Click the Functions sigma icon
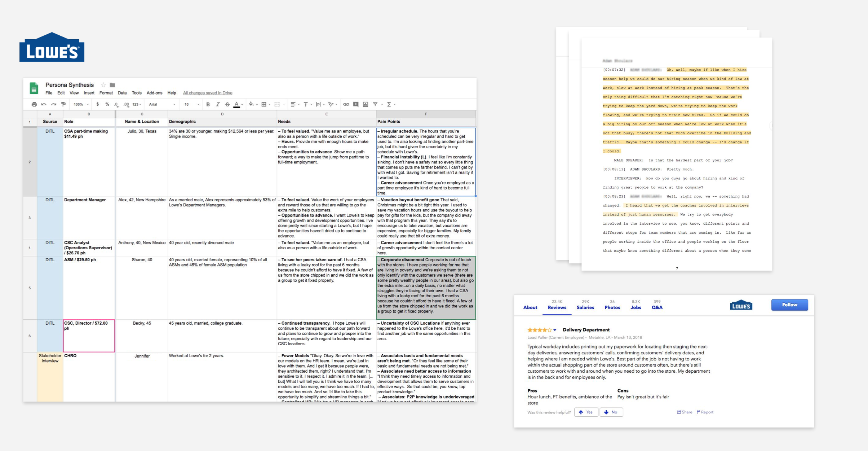 click(x=389, y=104)
